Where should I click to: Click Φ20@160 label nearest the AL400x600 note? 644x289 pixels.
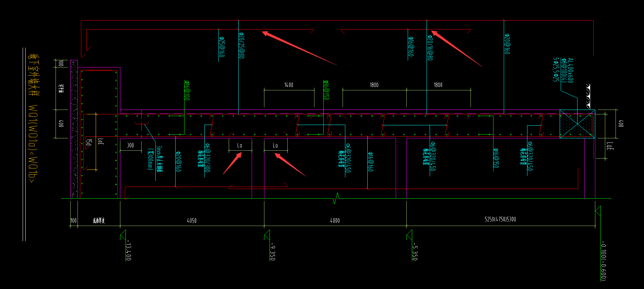pos(507,44)
